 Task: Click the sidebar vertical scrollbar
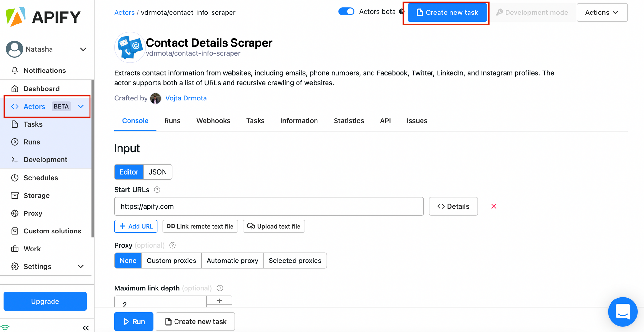click(x=93, y=158)
